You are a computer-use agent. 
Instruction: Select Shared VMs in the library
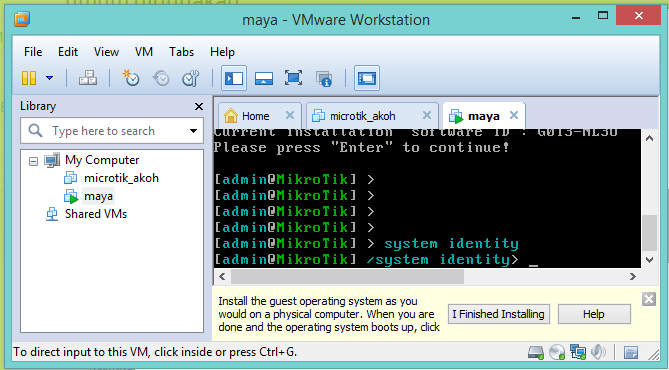(96, 214)
